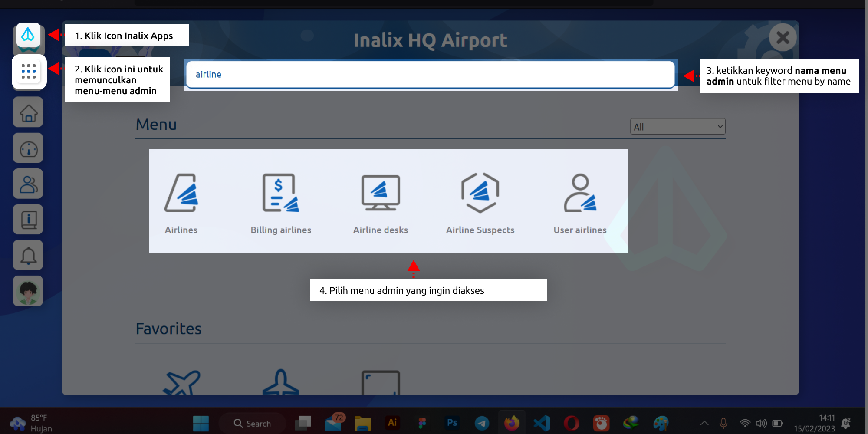Click inside the airline search field
This screenshot has height=434, width=868.
(430, 74)
